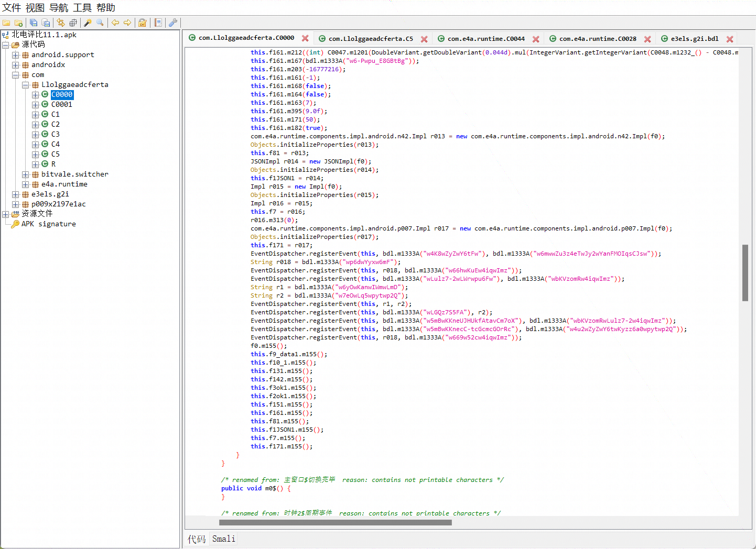
Task: Open the log viewer notebook icon
Action: tap(158, 23)
